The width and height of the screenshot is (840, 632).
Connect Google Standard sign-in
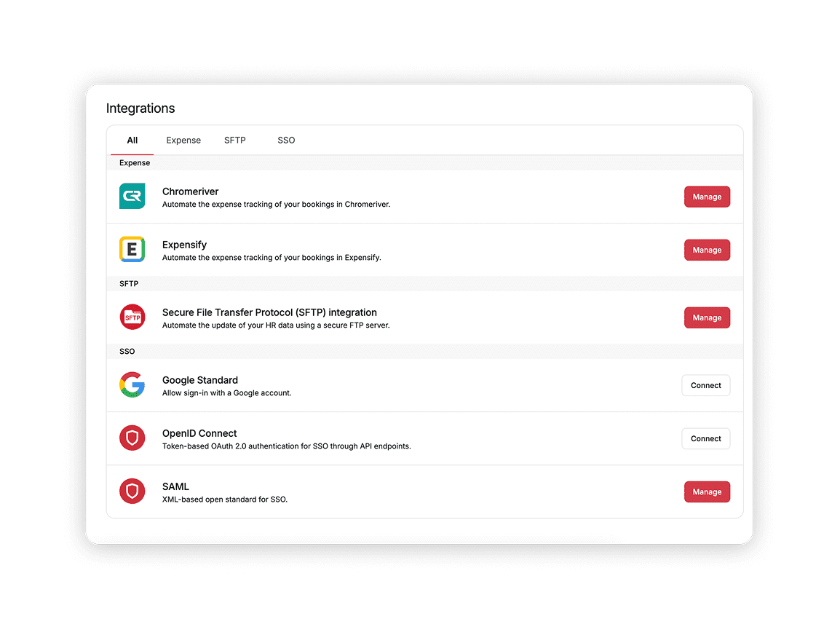click(x=705, y=385)
